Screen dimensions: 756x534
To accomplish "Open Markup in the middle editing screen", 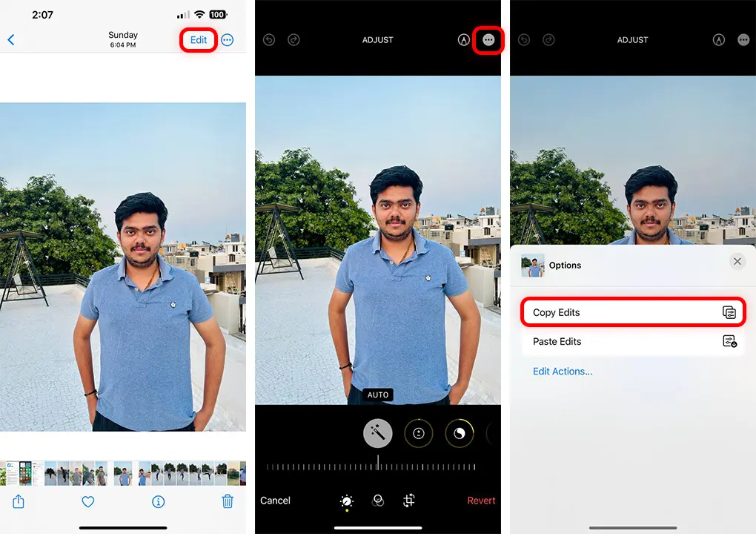I will pos(464,39).
